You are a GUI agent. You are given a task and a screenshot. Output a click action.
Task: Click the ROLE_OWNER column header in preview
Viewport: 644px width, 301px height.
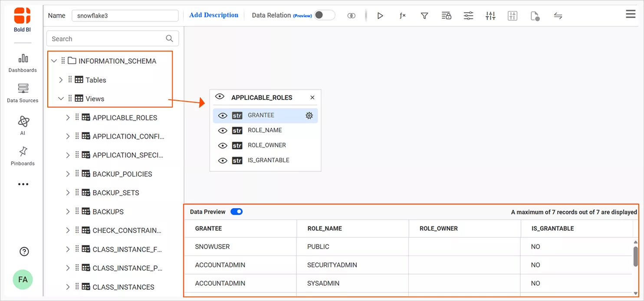tap(465, 229)
